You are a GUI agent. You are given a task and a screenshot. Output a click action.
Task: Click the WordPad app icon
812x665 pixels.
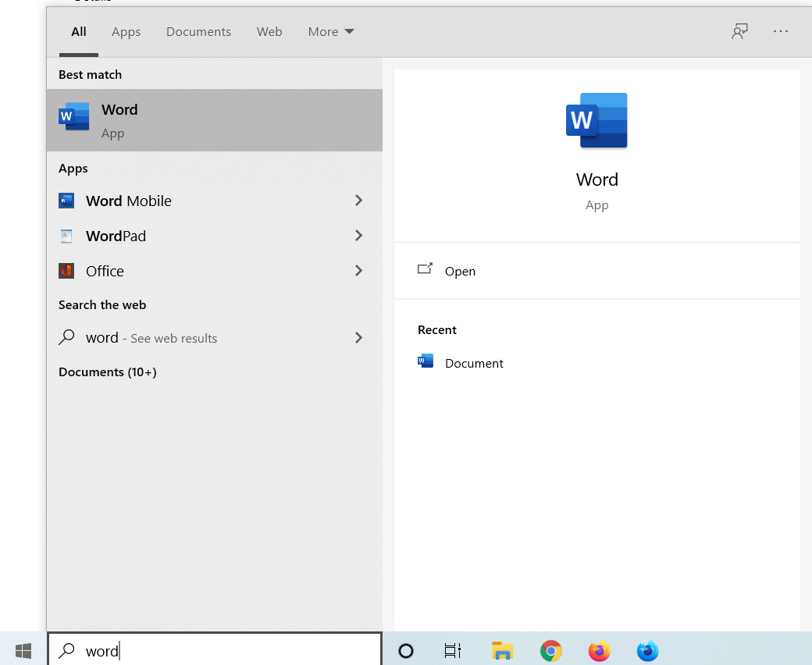click(66, 236)
